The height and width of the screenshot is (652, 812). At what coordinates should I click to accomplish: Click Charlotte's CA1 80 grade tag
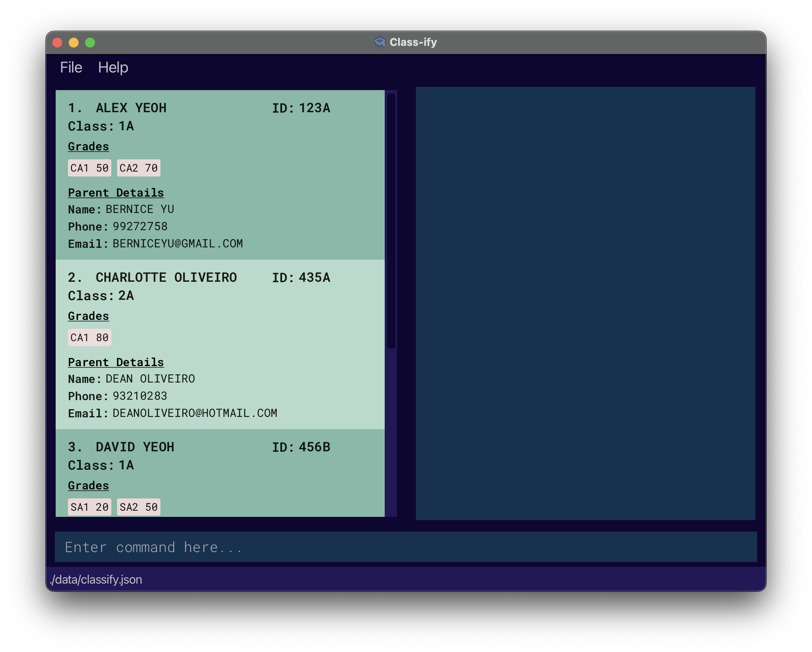click(x=89, y=337)
